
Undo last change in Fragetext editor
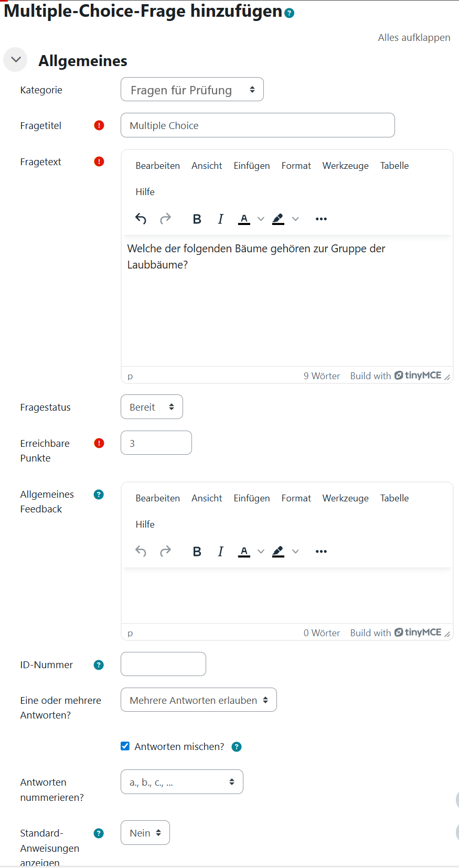coord(141,219)
